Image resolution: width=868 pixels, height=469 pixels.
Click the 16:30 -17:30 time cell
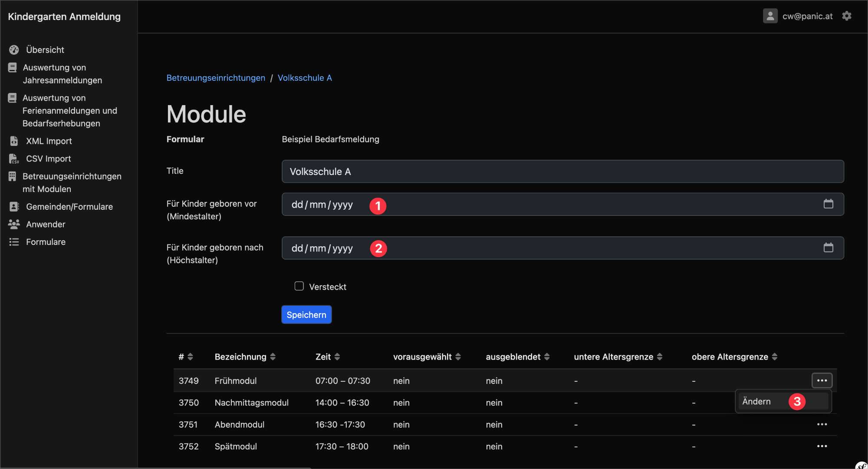[340, 425]
